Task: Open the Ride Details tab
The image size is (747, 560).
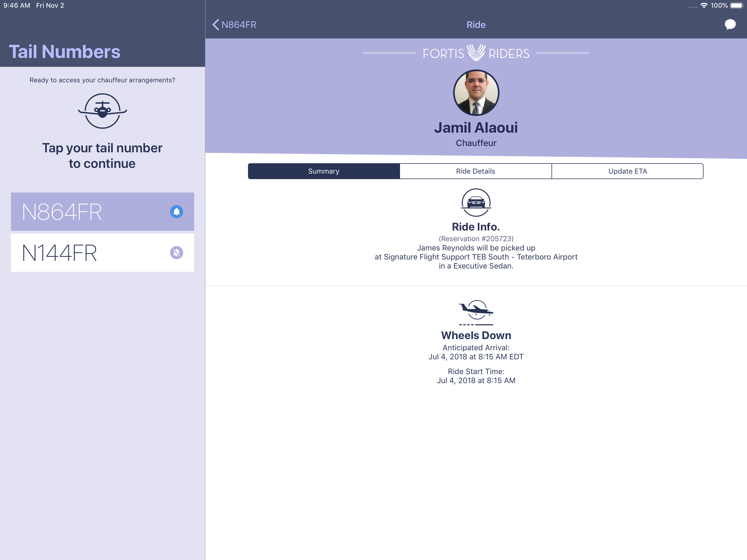Action: pyautogui.click(x=475, y=171)
